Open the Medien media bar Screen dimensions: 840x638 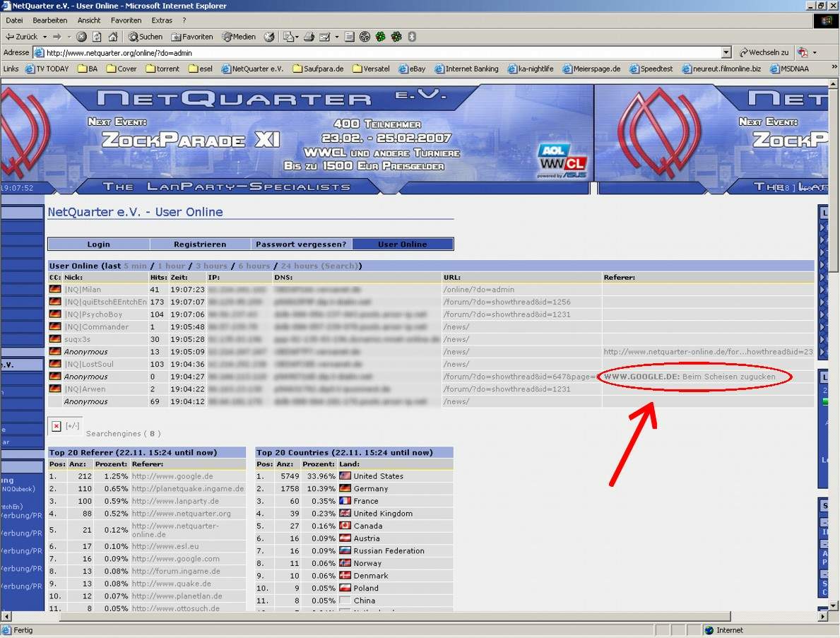click(239, 37)
